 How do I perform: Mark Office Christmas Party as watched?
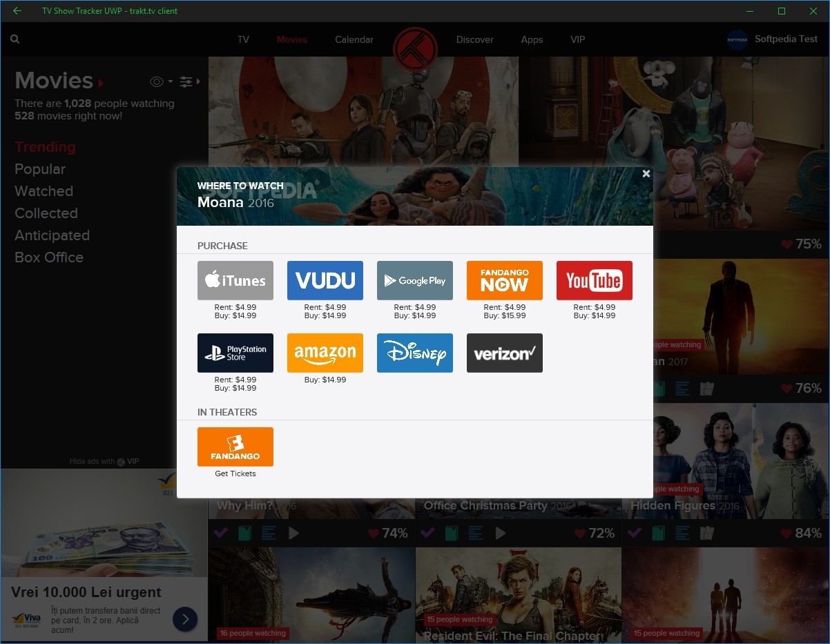click(428, 533)
